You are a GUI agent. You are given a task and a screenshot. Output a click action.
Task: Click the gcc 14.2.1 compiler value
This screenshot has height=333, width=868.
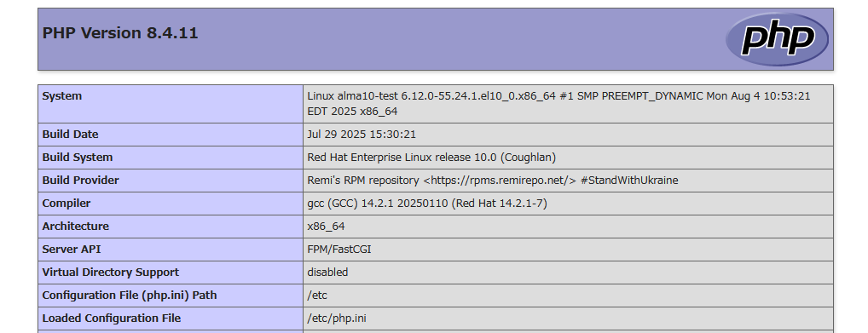pos(427,204)
